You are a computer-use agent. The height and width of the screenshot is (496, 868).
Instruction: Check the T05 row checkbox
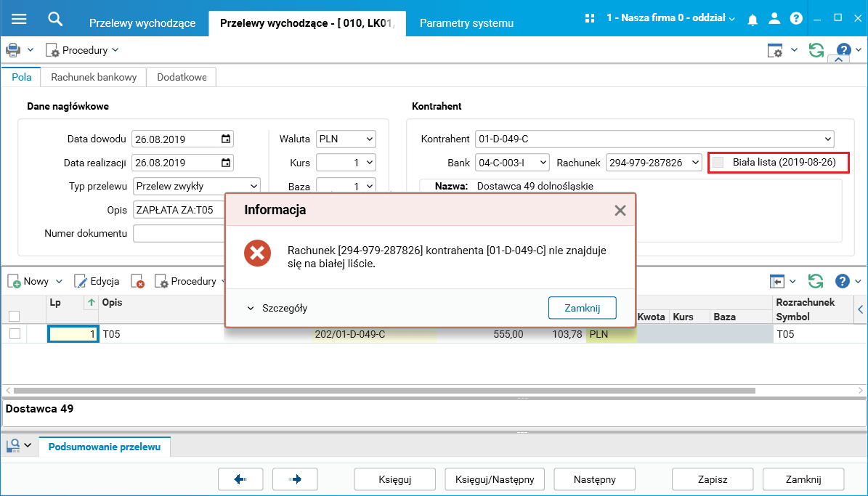(15, 334)
